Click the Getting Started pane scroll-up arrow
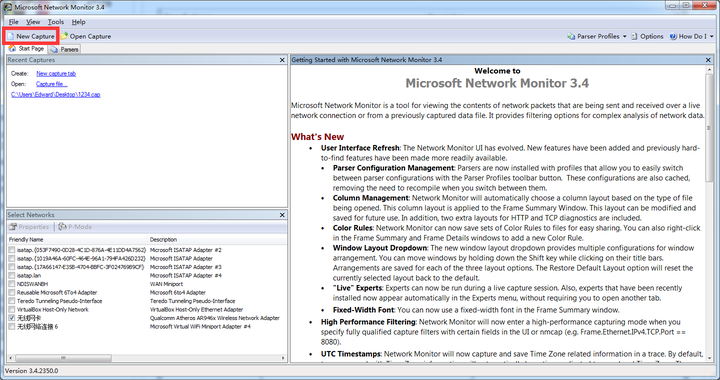The width and height of the screenshot is (720, 380). [x=709, y=70]
